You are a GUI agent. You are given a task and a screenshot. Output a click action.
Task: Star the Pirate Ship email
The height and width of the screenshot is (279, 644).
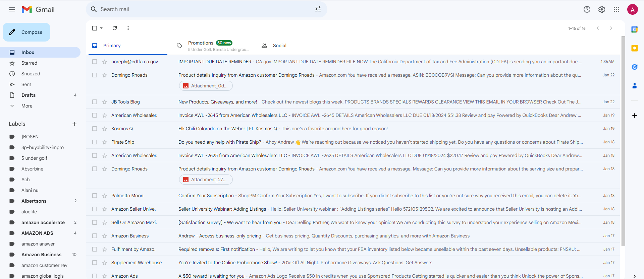(105, 142)
